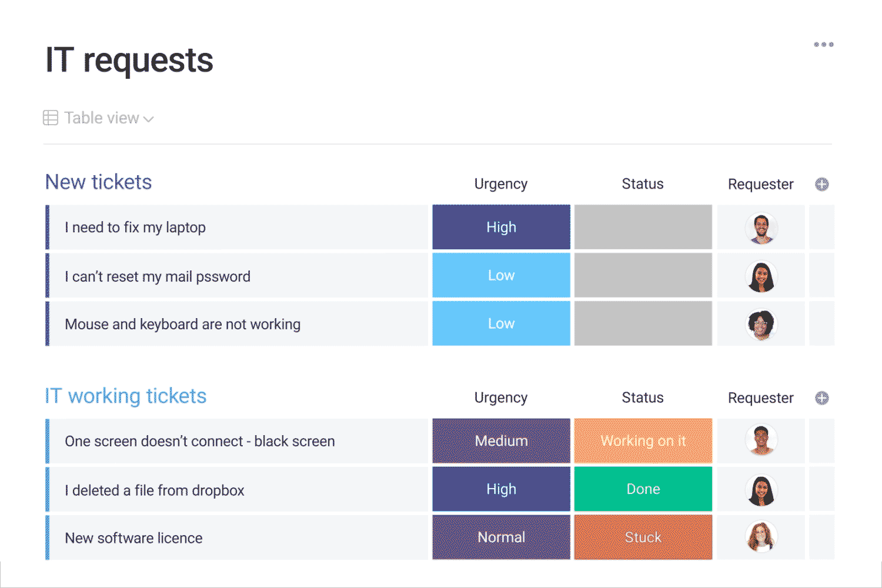The width and height of the screenshot is (882, 588).
Task: Click the New tickets group title
Action: (99, 182)
